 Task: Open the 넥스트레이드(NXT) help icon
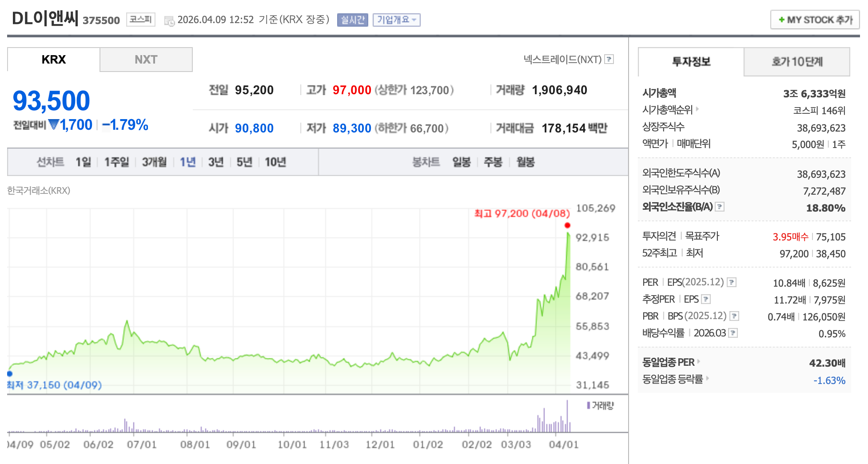click(x=609, y=59)
